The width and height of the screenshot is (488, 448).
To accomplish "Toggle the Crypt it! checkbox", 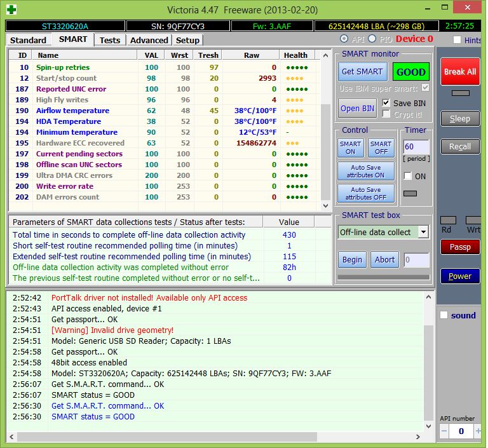I will (x=386, y=114).
